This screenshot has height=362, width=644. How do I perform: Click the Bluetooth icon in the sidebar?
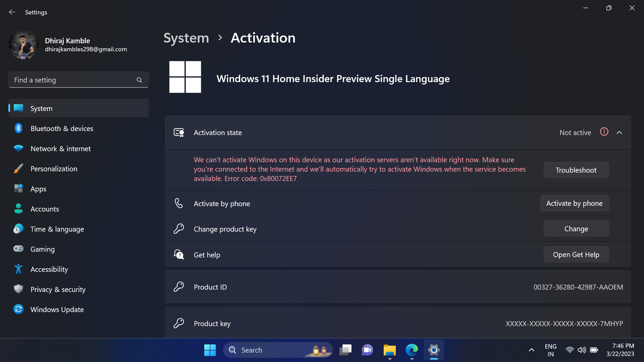pyautogui.click(x=18, y=128)
